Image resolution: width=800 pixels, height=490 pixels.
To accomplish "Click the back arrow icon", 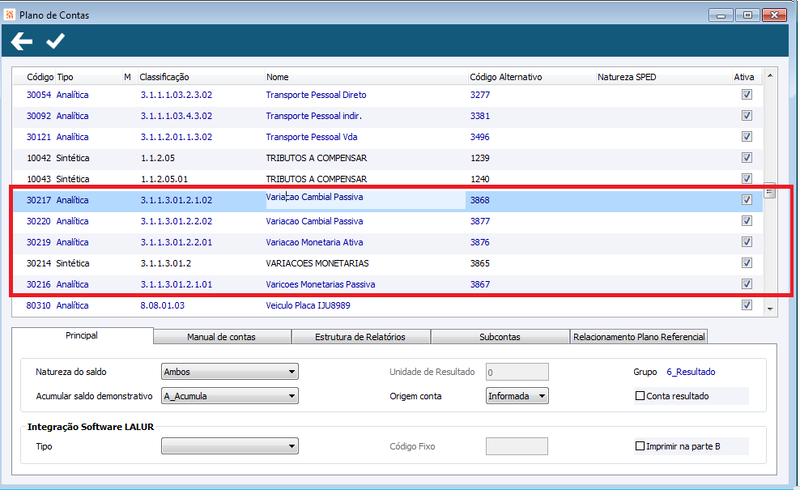I will point(21,41).
